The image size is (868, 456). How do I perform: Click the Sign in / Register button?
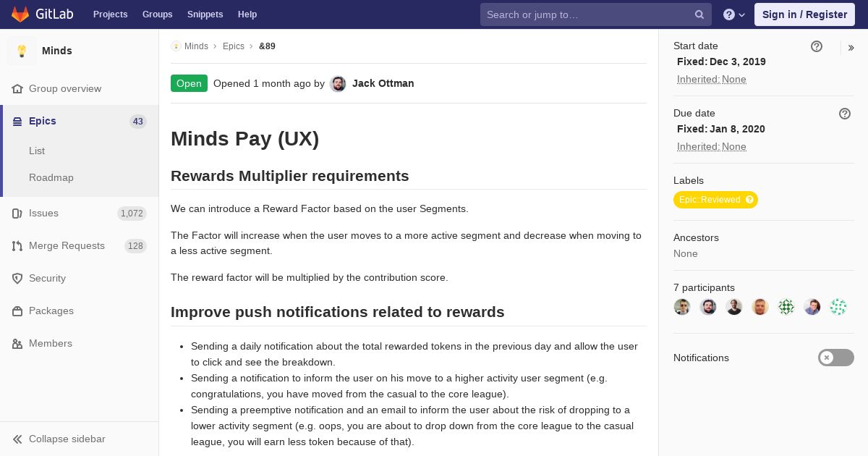pos(804,14)
